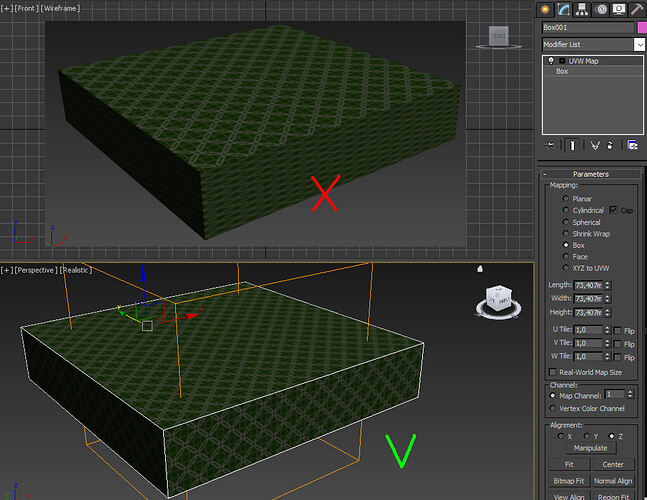The image size is (647, 500).
Task: Open the Hierarchy panel tab
Action: click(581, 9)
